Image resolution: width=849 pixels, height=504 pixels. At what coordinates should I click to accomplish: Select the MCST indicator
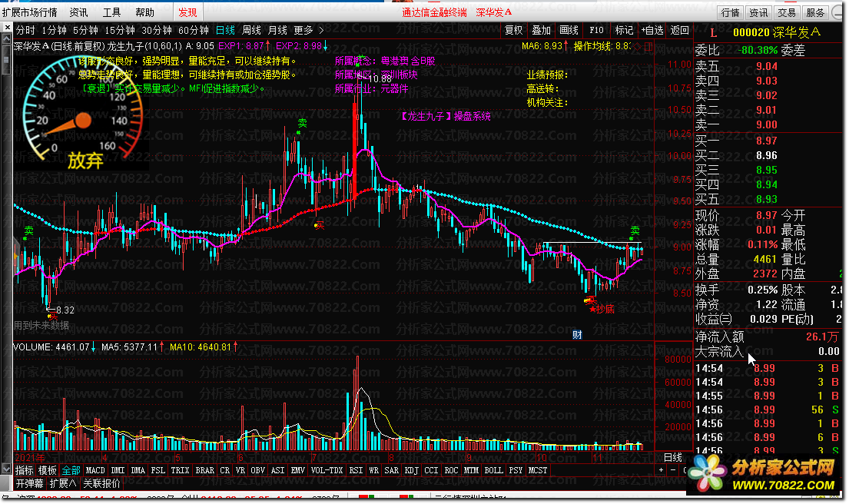[x=538, y=470]
